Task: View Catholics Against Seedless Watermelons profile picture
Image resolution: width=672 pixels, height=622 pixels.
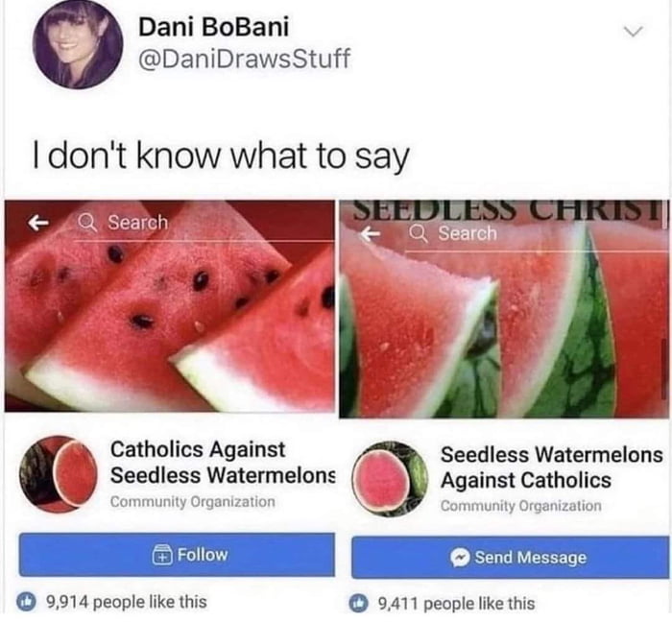Action: pos(61,474)
